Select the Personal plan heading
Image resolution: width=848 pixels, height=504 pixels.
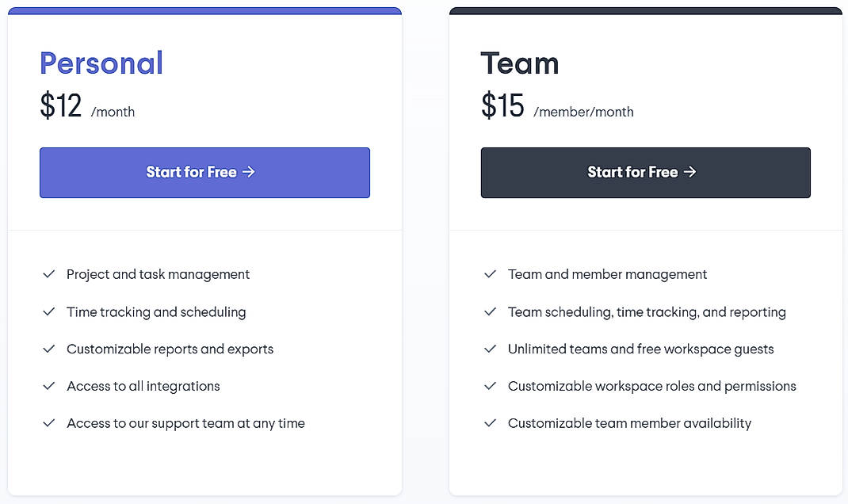tap(101, 63)
